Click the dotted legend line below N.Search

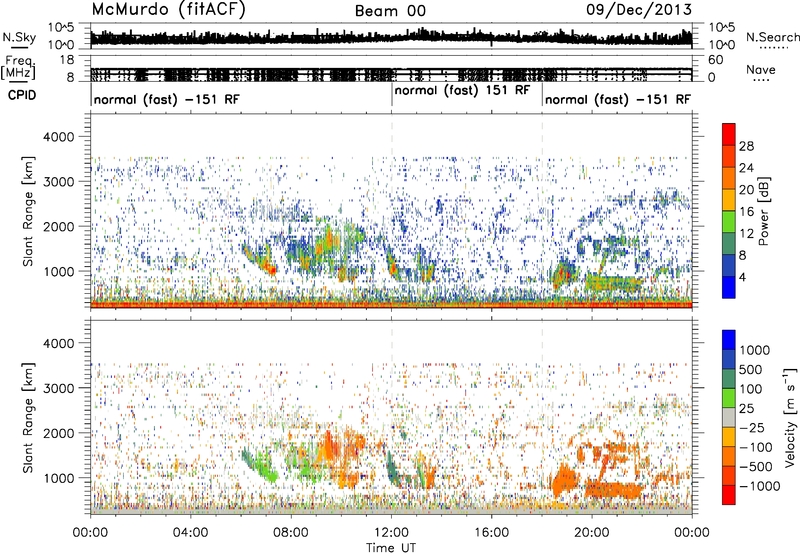[x=774, y=48]
